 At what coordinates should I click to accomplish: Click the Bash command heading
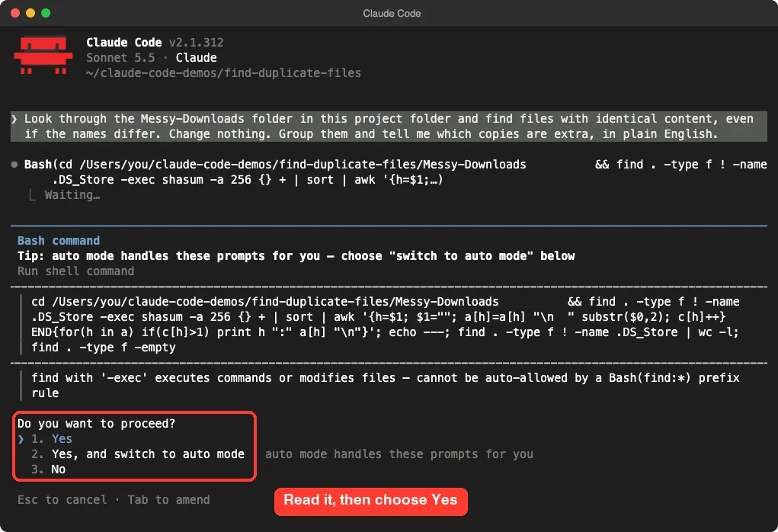click(x=59, y=241)
